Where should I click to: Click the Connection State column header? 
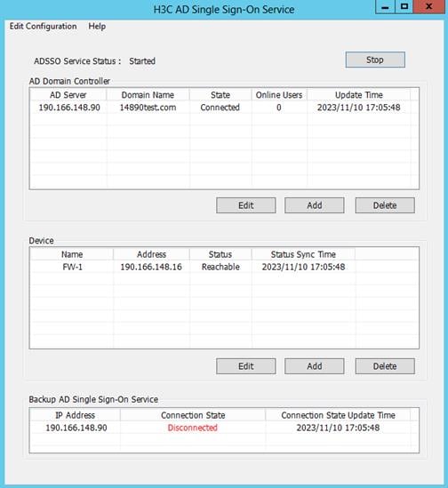(x=193, y=415)
